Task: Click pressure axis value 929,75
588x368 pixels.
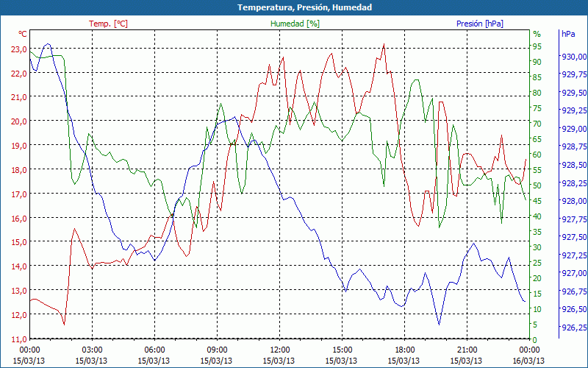Action: pos(573,75)
